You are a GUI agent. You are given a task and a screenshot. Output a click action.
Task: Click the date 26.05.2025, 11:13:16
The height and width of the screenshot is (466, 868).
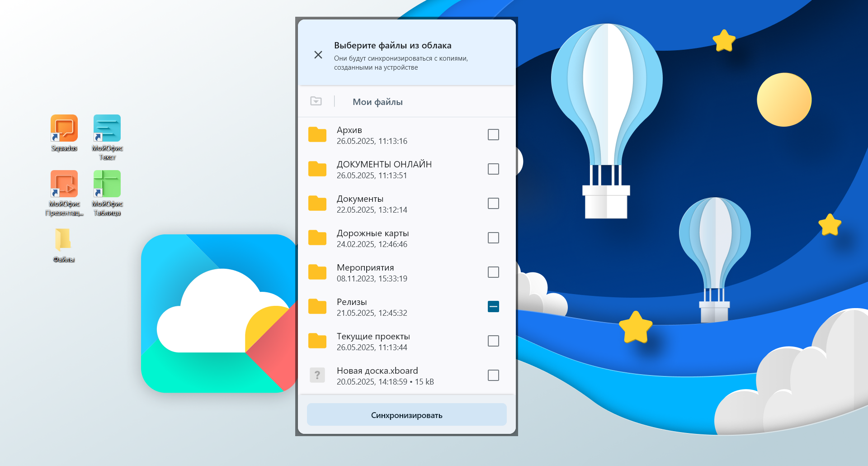point(372,141)
